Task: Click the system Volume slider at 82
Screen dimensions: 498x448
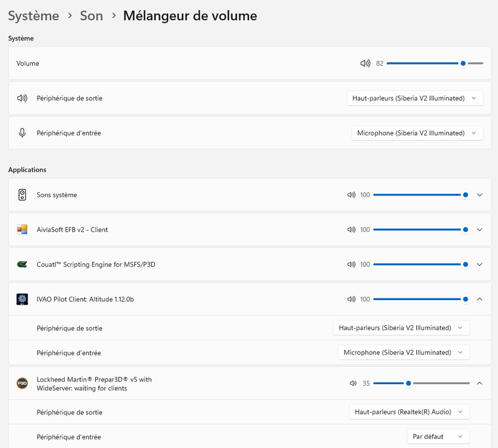Action: (435, 63)
